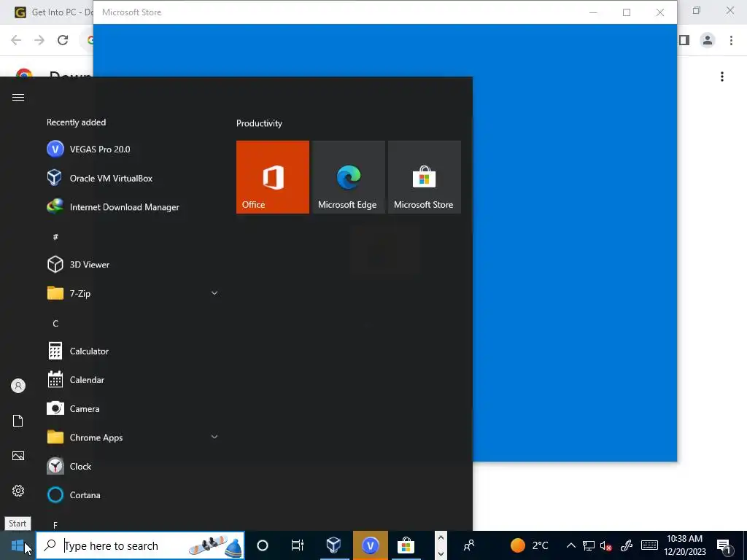Open the Microsoft Edge tile
This screenshot has height=560, width=747.
348,177
